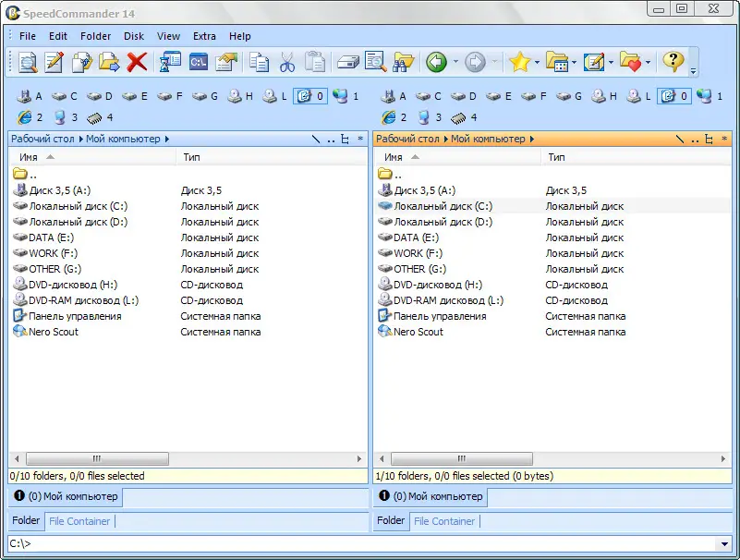The image size is (740, 560).
Task: Select network button 1 in right drive bar
Action: pyautogui.click(x=710, y=96)
